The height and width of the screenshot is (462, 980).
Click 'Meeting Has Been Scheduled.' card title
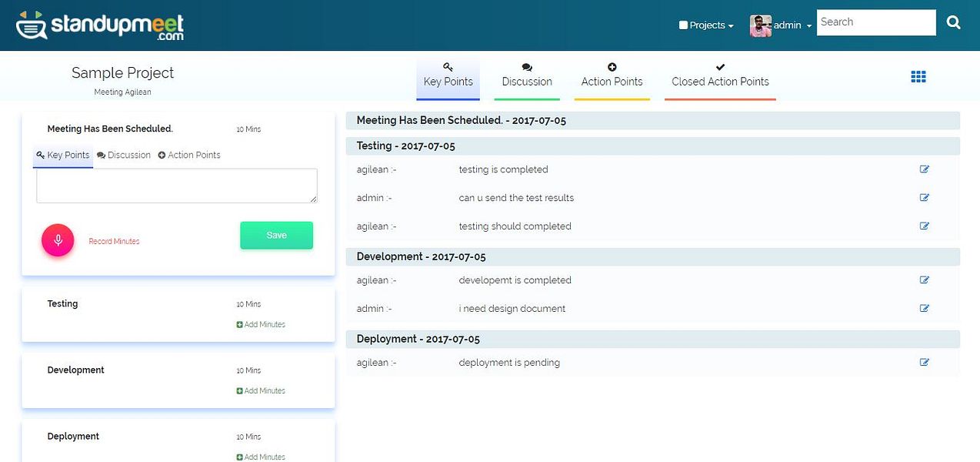[x=110, y=129]
